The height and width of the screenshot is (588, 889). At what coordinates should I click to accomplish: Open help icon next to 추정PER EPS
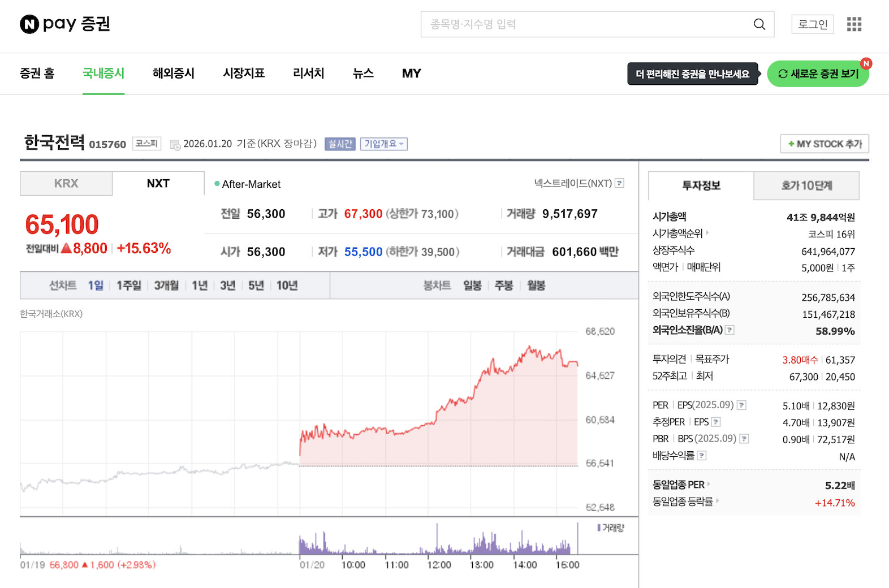pos(716,422)
